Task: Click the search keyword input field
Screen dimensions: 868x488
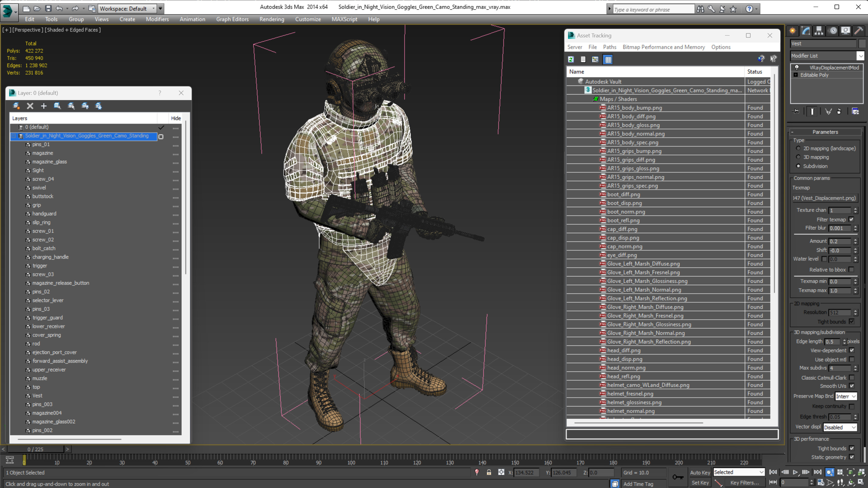Action: [654, 9]
